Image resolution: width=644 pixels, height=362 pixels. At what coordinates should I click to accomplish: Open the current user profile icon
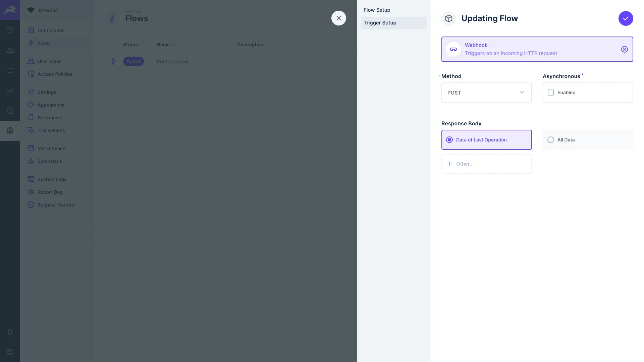tap(10, 352)
